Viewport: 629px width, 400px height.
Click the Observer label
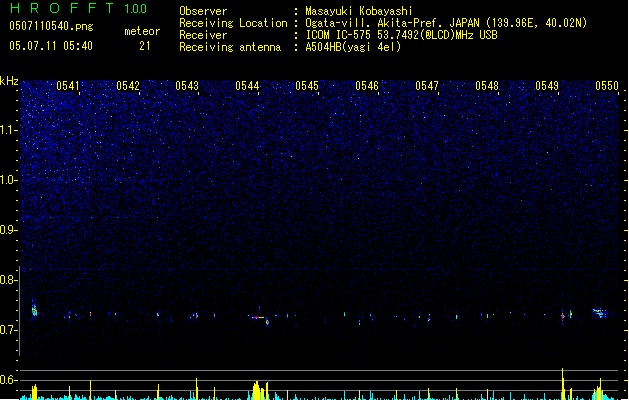[203, 11]
